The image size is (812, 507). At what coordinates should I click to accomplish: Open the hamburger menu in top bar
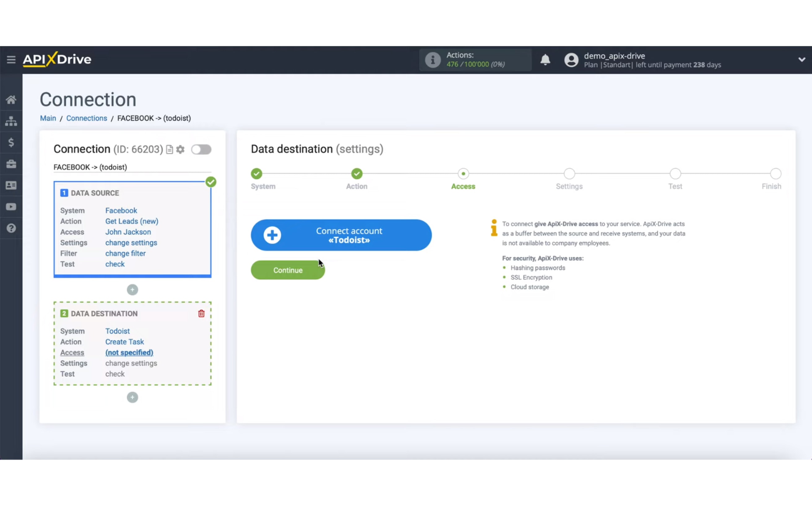click(11, 60)
